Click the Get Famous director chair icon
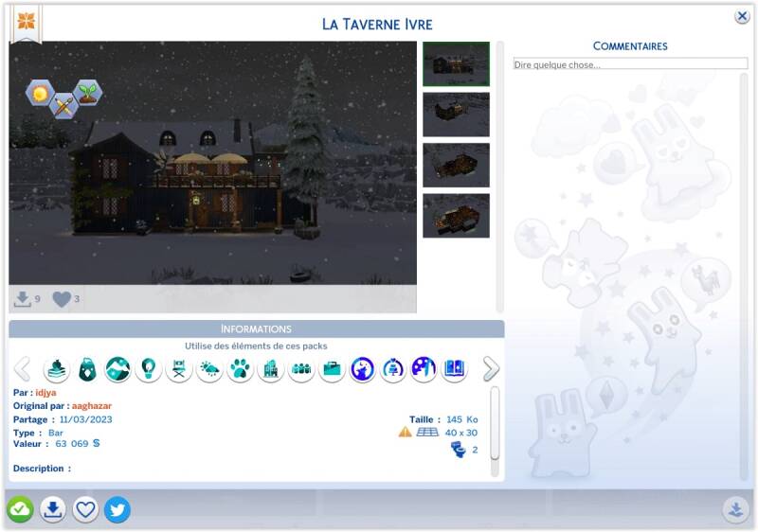Screen dimensions: 758x532 point(179,369)
